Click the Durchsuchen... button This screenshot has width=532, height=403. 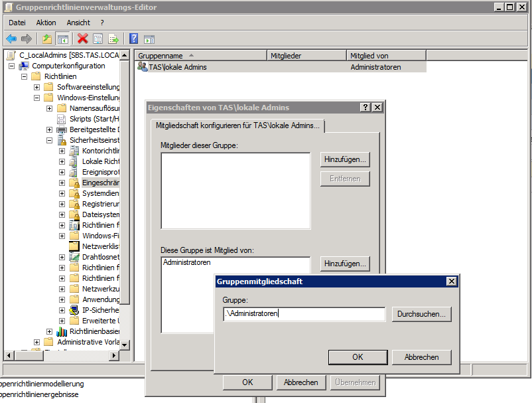point(422,314)
